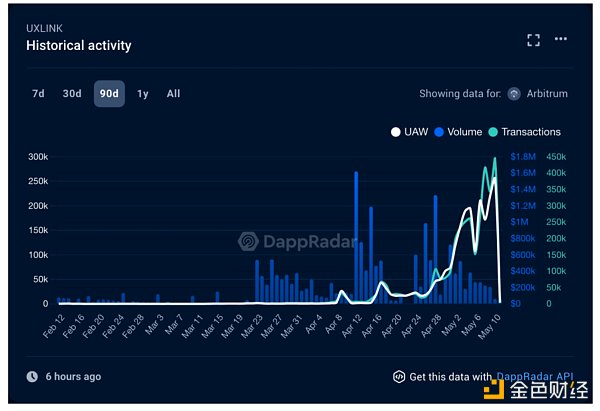Select the 30d time range

tap(72, 94)
